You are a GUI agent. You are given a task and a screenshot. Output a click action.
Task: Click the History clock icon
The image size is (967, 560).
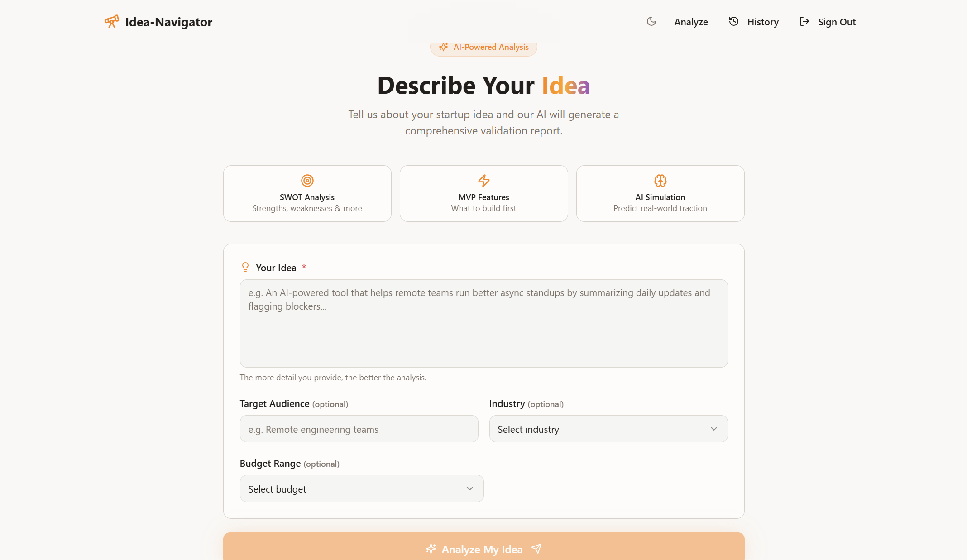733,21
